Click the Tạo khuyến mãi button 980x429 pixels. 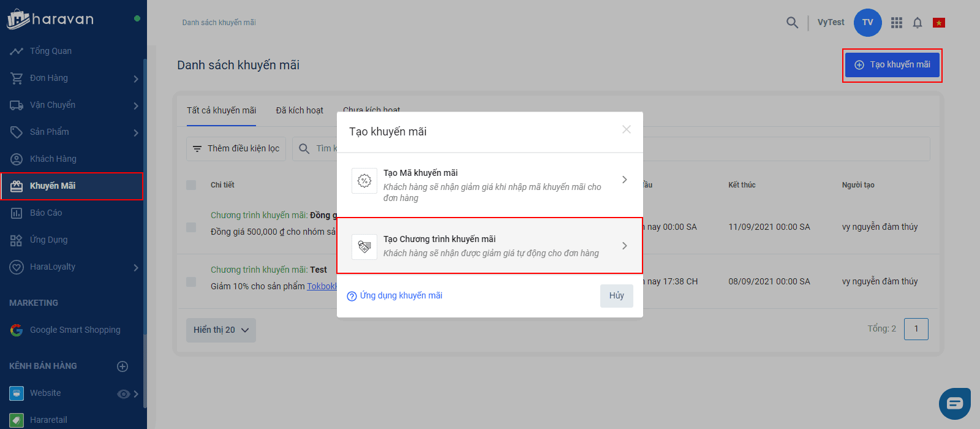pos(892,64)
